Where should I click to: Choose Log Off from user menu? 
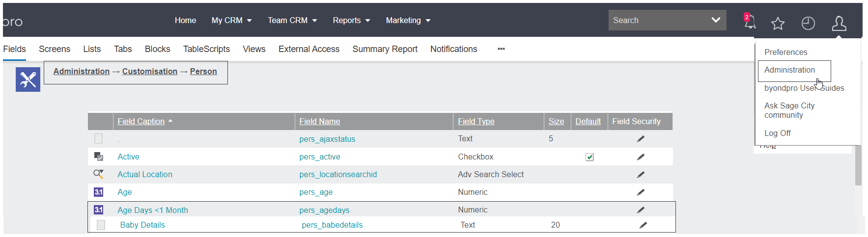coord(777,133)
